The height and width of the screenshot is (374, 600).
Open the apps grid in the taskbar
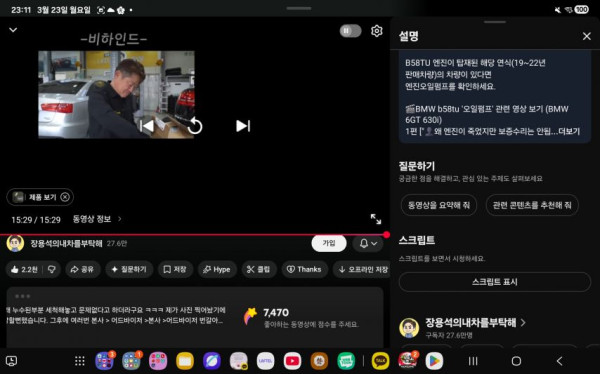coord(80,361)
